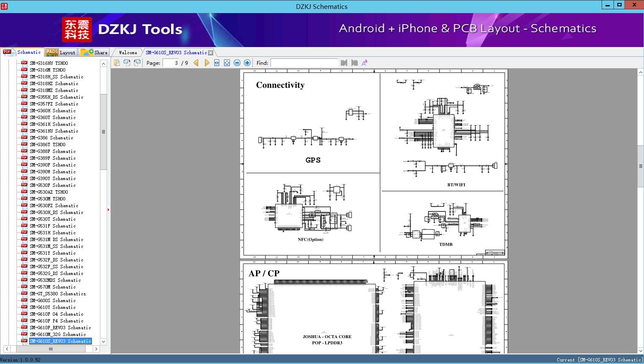Image resolution: width=644 pixels, height=364 pixels.
Task: Click the Connectivity schematic page
Action: 374,164
